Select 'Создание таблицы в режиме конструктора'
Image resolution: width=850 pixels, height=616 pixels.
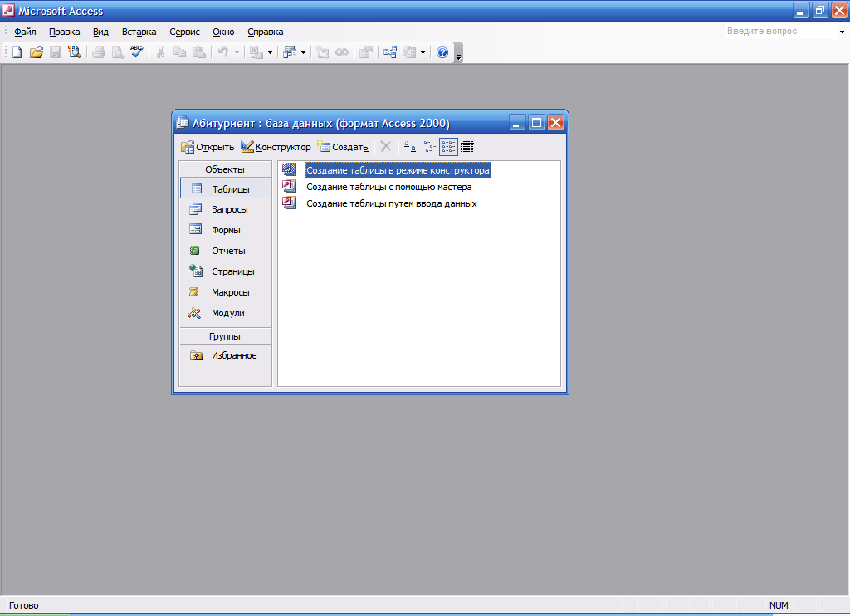pyautogui.click(x=398, y=170)
